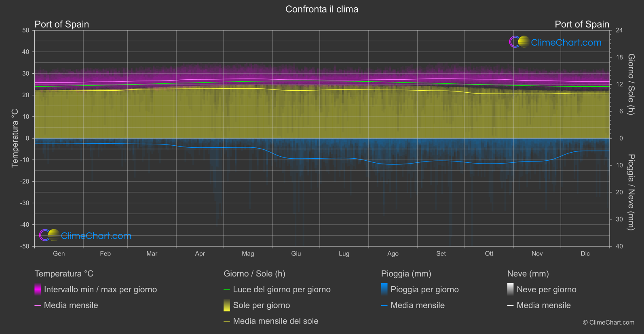Click the green Luce del giorno line marker

click(x=227, y=290)
